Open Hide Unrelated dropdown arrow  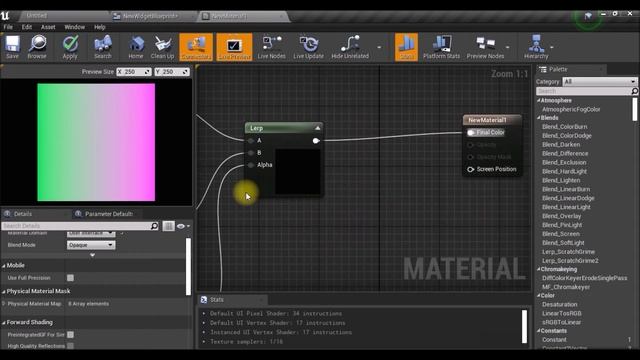tap(379, 47)
